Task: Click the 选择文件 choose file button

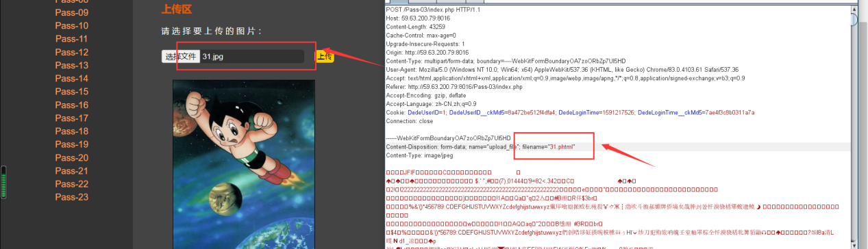Action: pyautogui.click(x=181, y=56)
